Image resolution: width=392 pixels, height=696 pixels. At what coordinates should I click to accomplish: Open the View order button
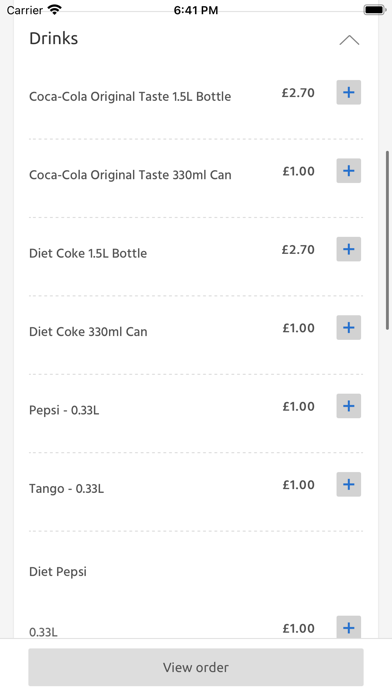[196, 667]
